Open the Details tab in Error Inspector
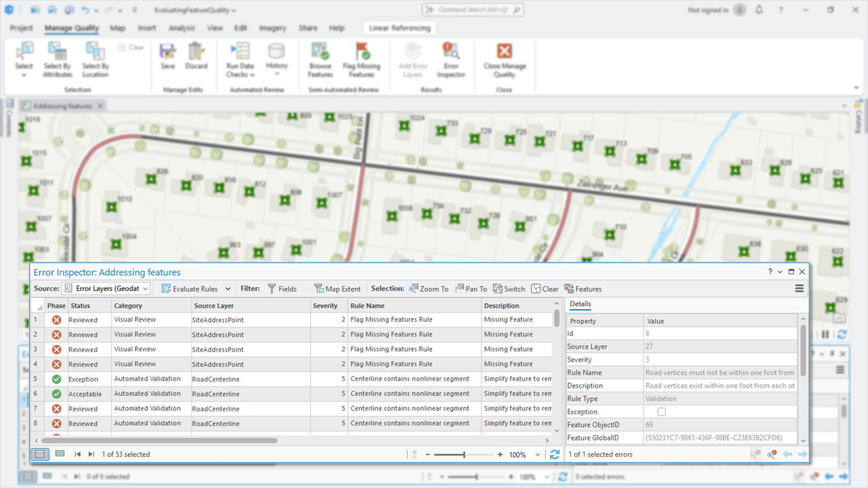This screenshot has height=488, width=868. [580, 304]
